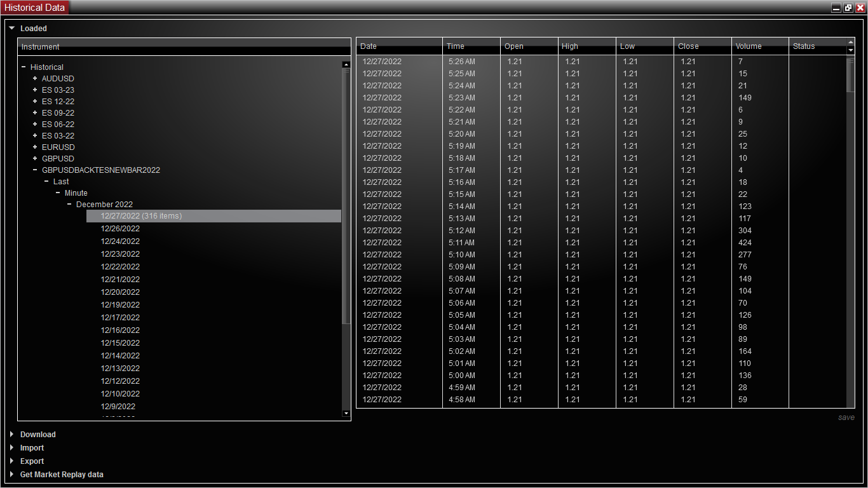The image size is (868, 488).
Task: Select 12/21/2022 in the instrument tree
Action: (120, 280)
